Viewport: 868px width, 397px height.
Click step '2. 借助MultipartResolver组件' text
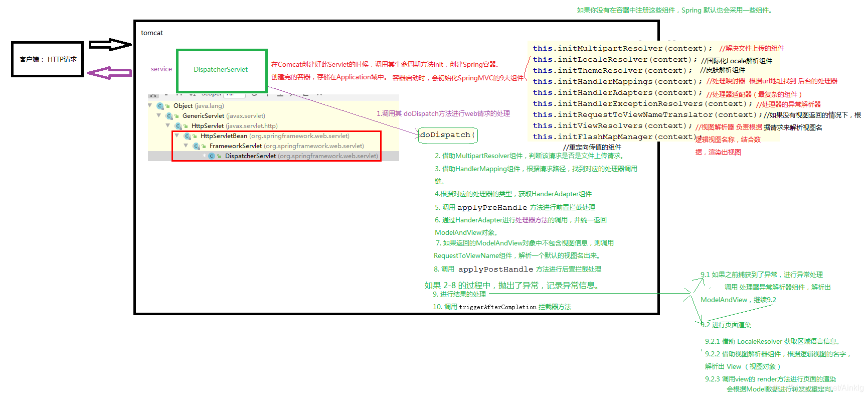tap(530, 156)
